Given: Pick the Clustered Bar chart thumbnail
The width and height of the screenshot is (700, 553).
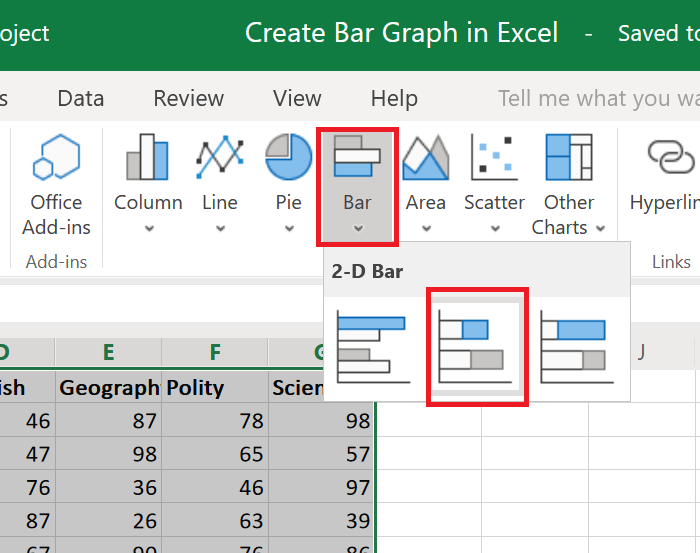Looking at the screenshot, I should coord(372,346).
